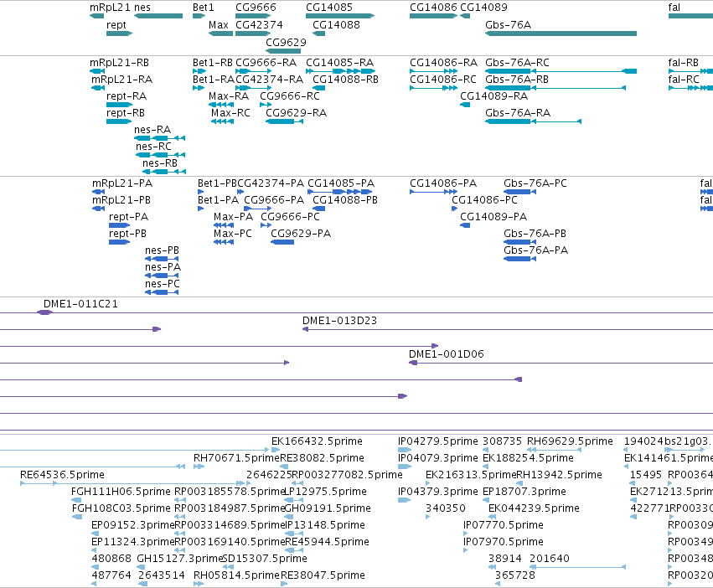The width and height of the screenshot is (713, 588).
Task: Select transcript Gbs-76A-RA
Action: point(518,113)
